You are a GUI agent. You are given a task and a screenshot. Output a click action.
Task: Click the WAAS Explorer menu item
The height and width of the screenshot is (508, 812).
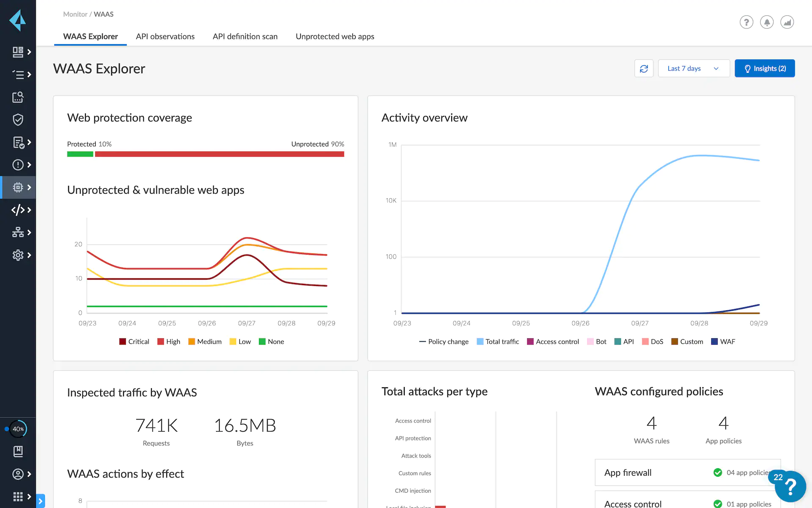tap(90, 36)
